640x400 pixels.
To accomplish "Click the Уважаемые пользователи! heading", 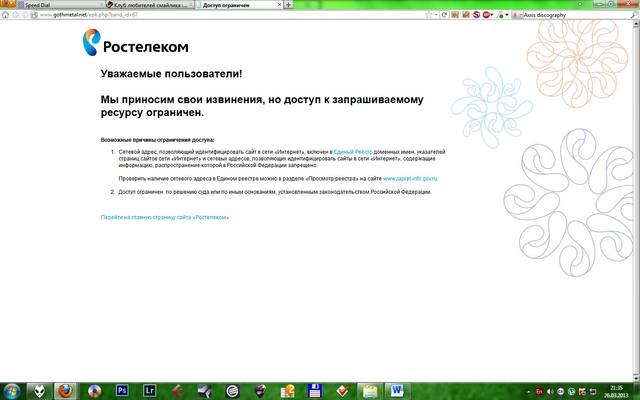I will tap(171, 74).
